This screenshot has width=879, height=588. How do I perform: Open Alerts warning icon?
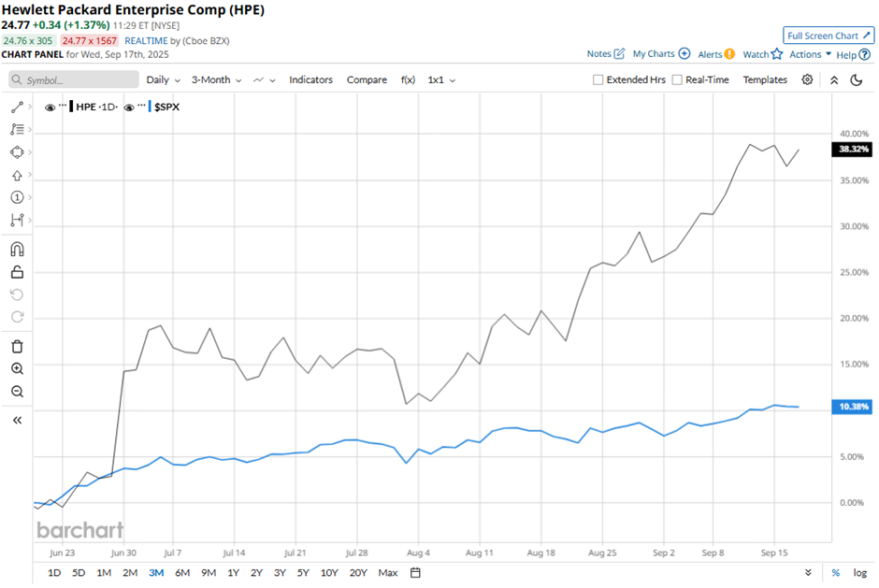[729, 54]
